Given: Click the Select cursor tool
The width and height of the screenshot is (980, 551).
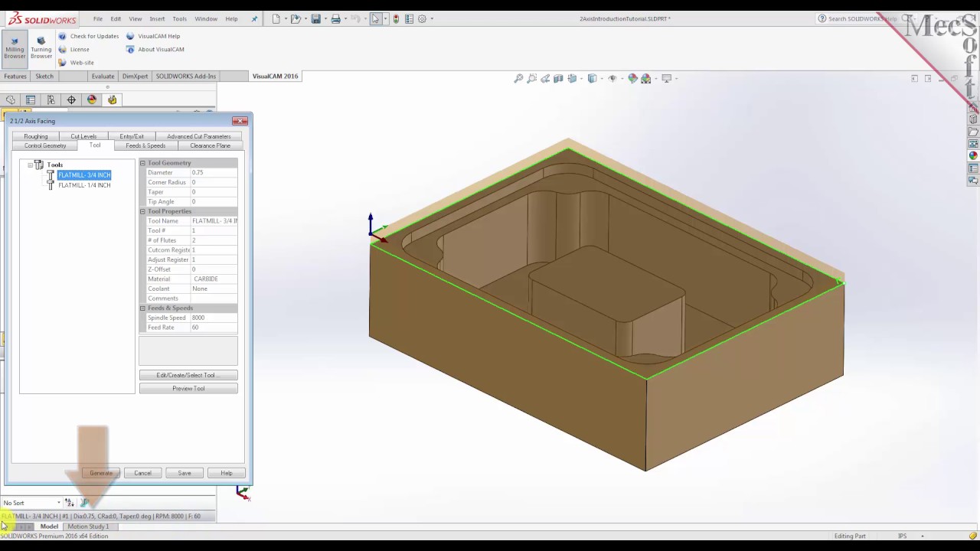Looking at the screenshot, I should 375,19.
